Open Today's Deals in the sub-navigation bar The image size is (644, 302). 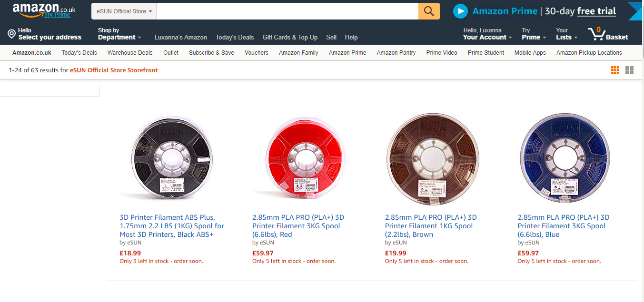[x=79, y=53]
